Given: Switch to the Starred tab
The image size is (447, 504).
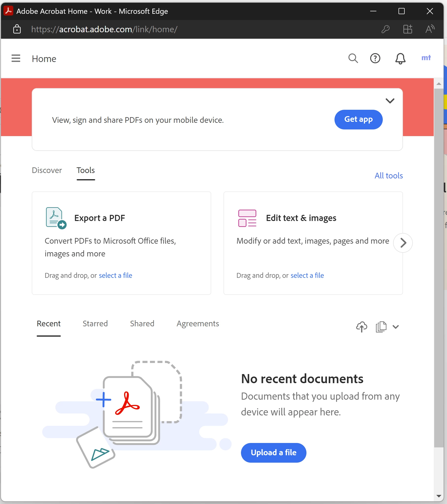Looking at the screenshot, I should click(95, 324).
